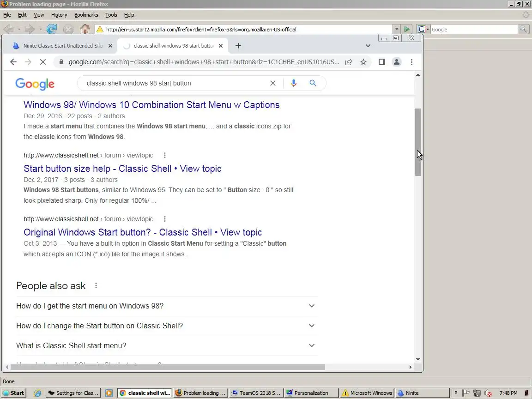532x399 pixels.
Task: Open Settings for Classic taskbar item
Action: [x=73, y=393]
